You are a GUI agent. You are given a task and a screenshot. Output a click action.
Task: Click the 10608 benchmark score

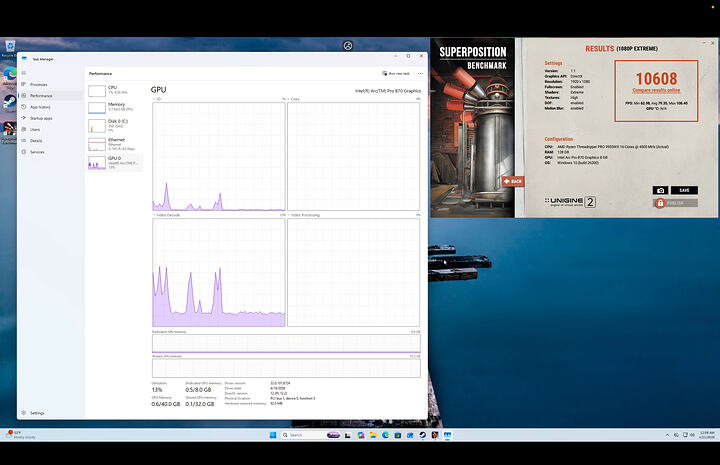click(656, 78)
